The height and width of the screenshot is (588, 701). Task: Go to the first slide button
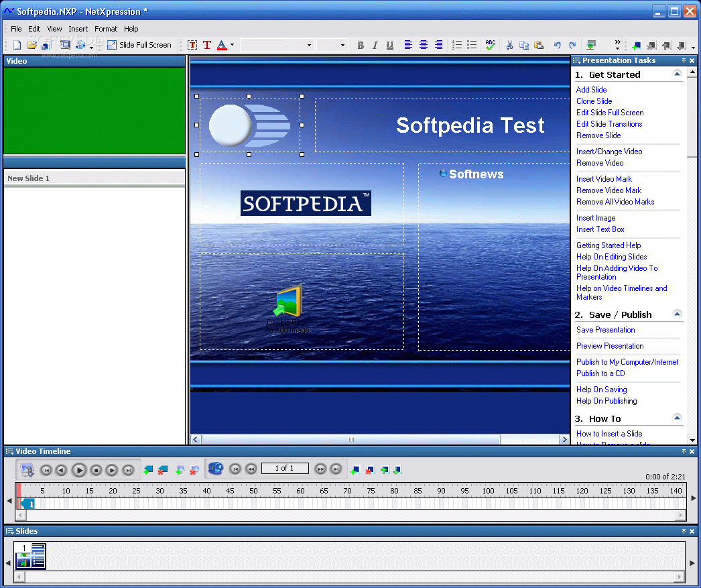click(x=235, y=469)
